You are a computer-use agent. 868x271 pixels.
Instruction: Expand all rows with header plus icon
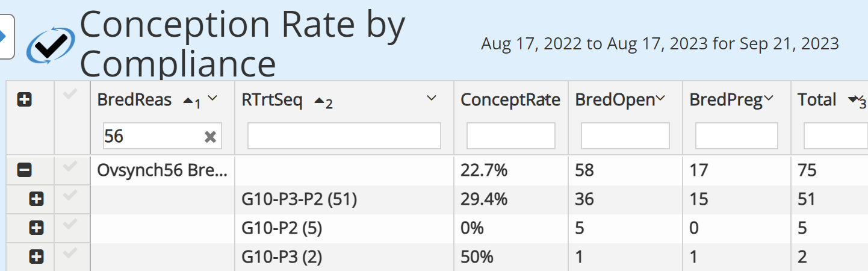pyautogui.click(x=24, y=101)
